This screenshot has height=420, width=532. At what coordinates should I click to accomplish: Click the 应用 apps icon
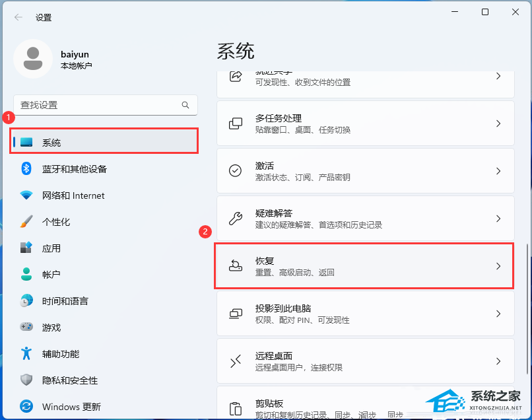coord(26,248)
